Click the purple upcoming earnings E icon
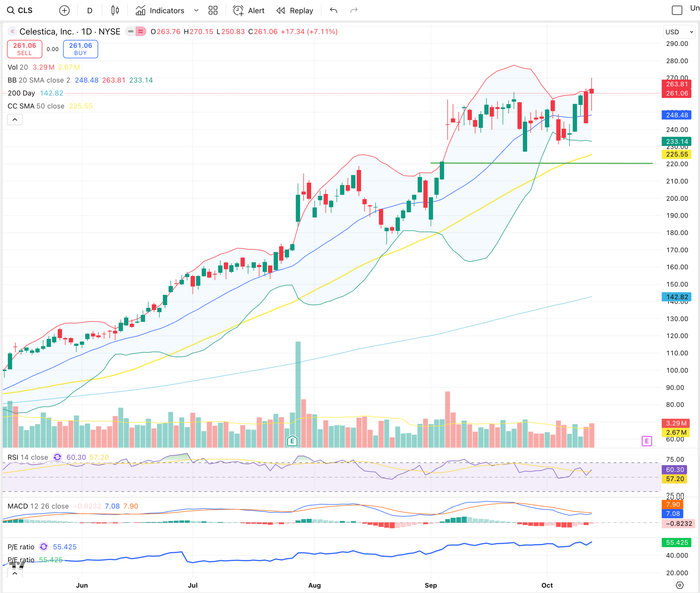The width and height of the screenshot is (700, 593). 646,441
